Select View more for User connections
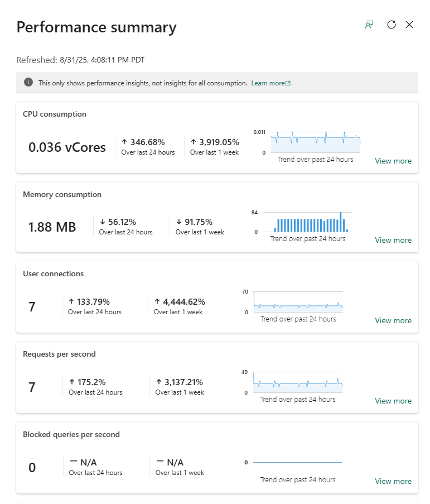This screenshot has height=504, width=430. point(393,320)
